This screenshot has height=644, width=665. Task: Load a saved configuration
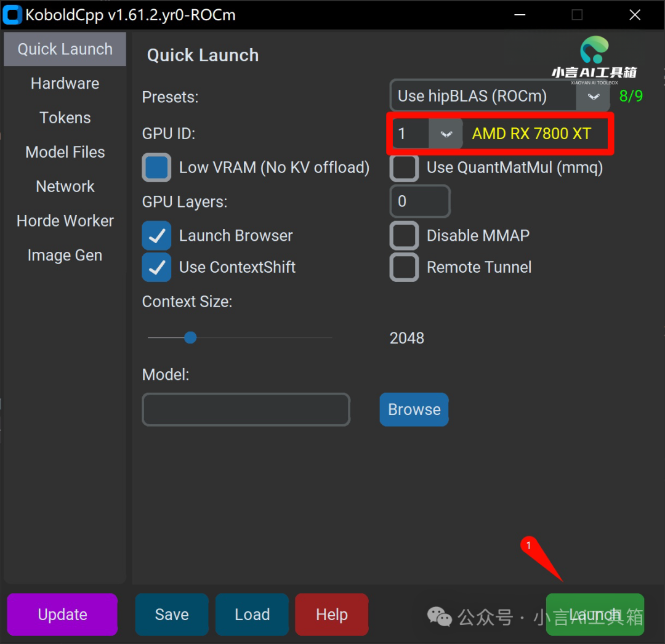coord(252,614)
